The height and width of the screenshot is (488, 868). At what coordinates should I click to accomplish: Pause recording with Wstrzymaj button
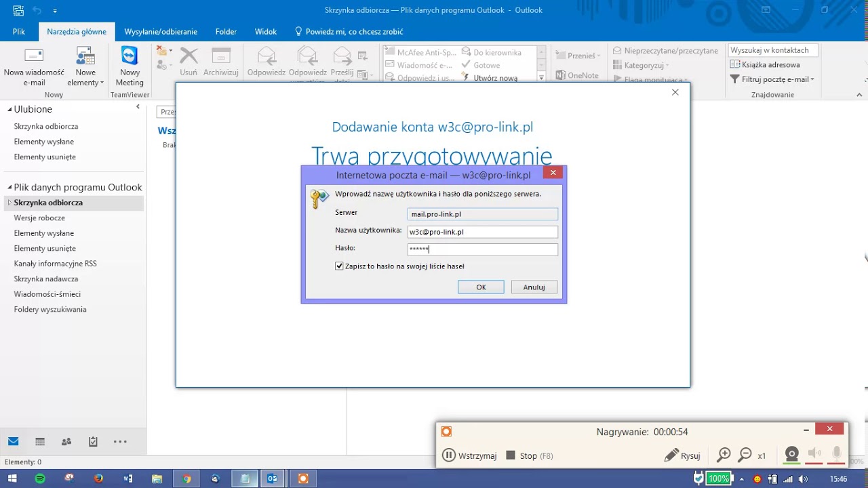point(469,455)
